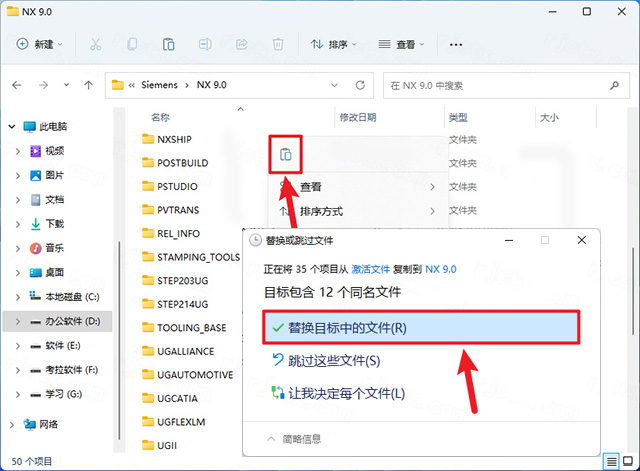Expand the address bar history dropdown

334,85
